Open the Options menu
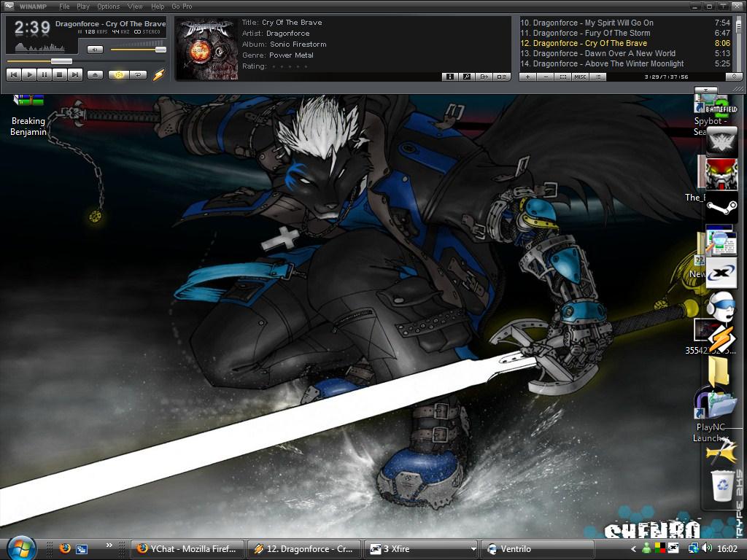Viewport: 747px width, 560px height. coord(108,6)
